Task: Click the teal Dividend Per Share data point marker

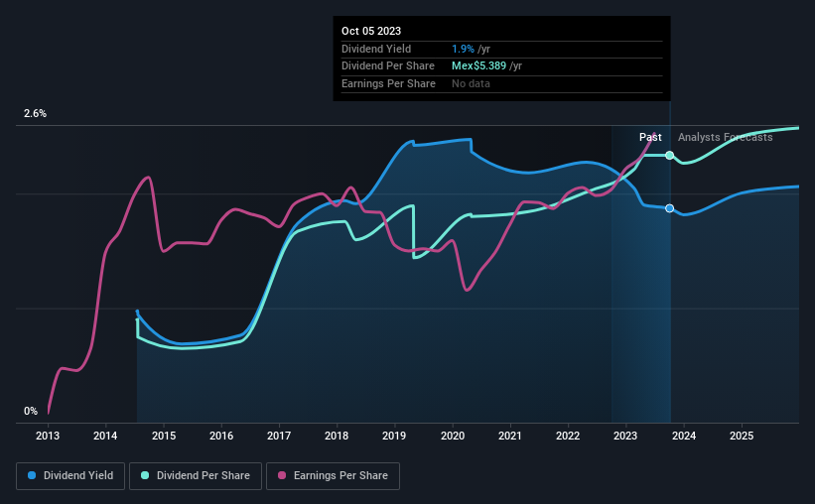Action: pyautogui.click(x=670, y=156)
